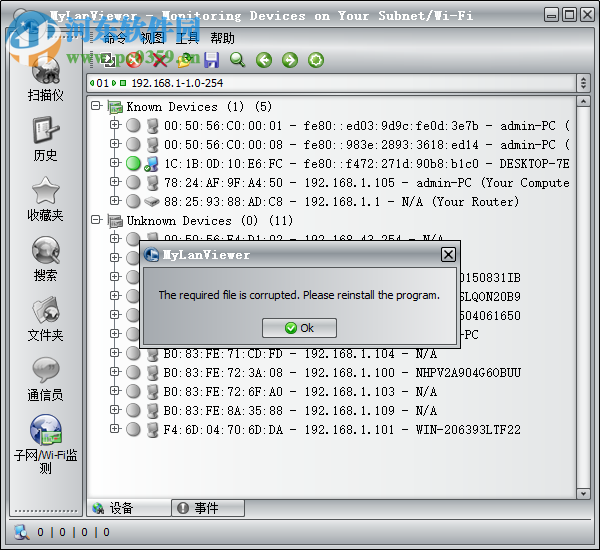Click the MyLanViewer dialog title icon
Viewport: 600px width, 550px height.
[x=152, y=255]
